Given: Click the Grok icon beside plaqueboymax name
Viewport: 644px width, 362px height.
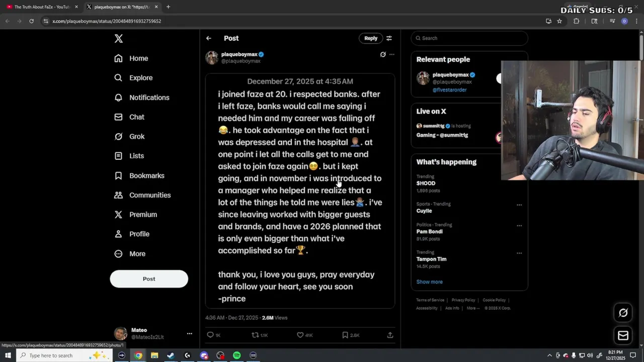Looking at the screenshot, I should click(x=383, y=54).
